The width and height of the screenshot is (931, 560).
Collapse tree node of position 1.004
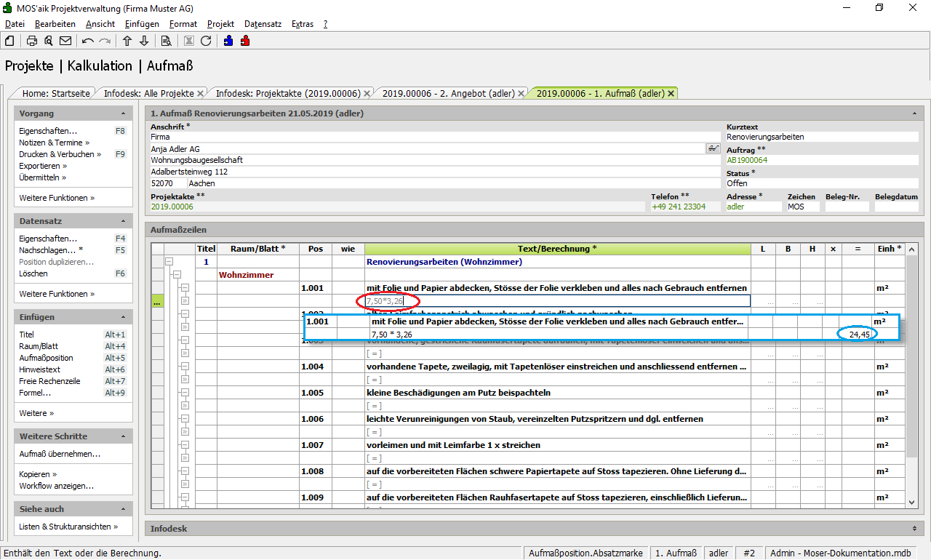tap(185, 367)
